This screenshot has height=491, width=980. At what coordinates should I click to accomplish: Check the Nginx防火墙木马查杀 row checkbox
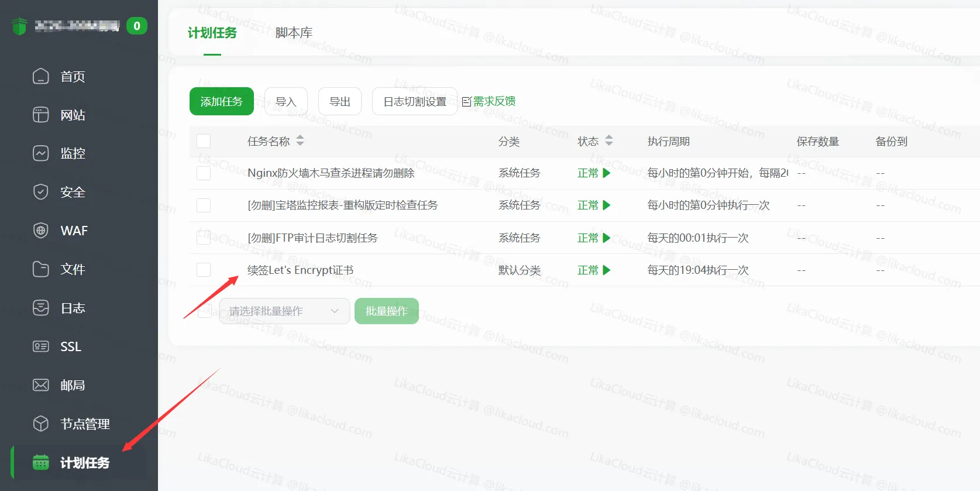[x=204, y=173]
